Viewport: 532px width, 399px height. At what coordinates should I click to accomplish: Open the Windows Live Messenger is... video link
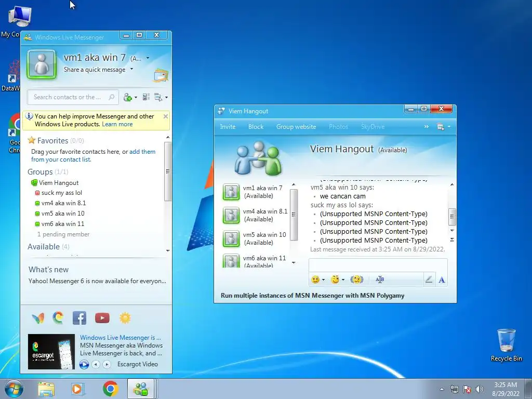(x=121, y=338)
